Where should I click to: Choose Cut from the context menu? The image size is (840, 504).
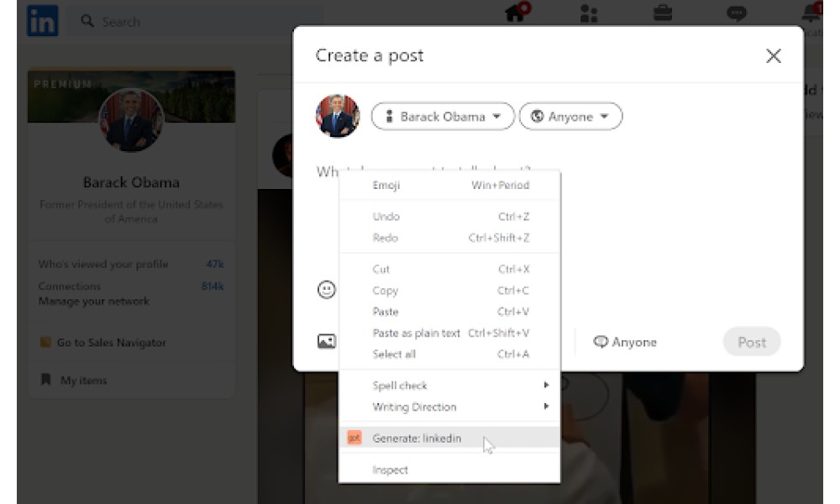pos(449,269)
